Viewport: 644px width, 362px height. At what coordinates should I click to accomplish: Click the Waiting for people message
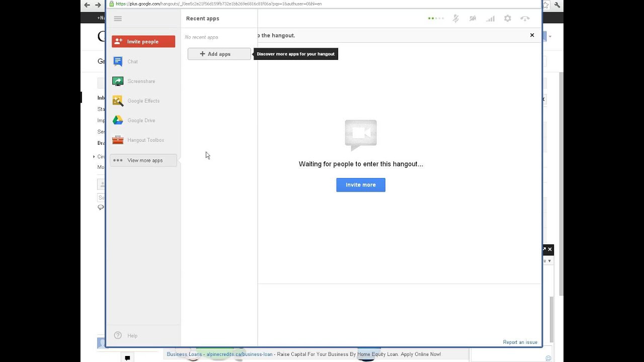pyautogui.click(x=361, y=164)
